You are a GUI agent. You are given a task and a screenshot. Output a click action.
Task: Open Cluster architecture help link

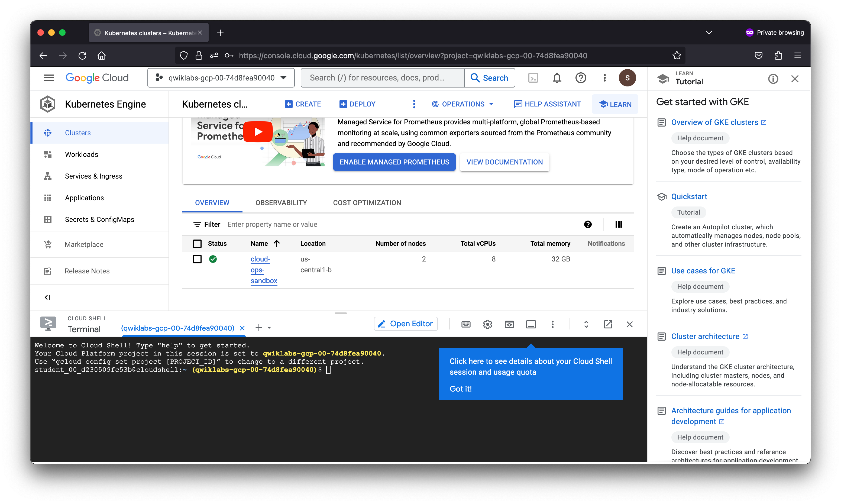(x=709, y=337)
